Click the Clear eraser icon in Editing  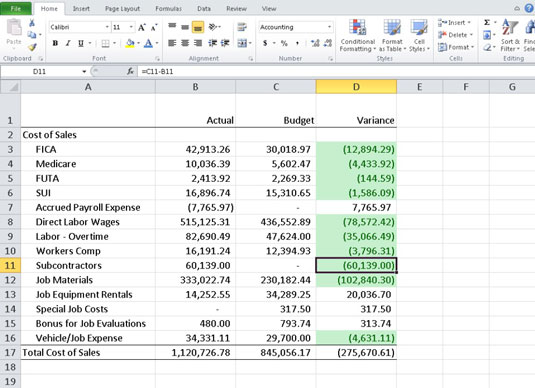[487, 47]
